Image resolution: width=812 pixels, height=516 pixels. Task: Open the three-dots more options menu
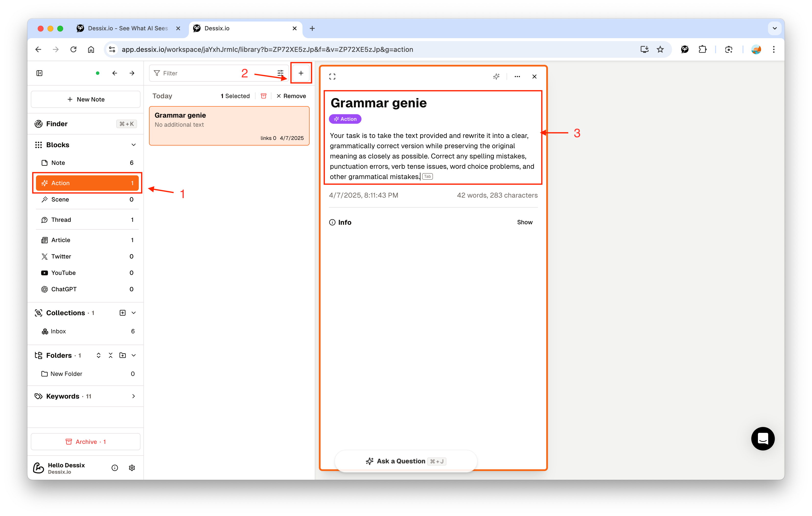click(x=517, y=77)
